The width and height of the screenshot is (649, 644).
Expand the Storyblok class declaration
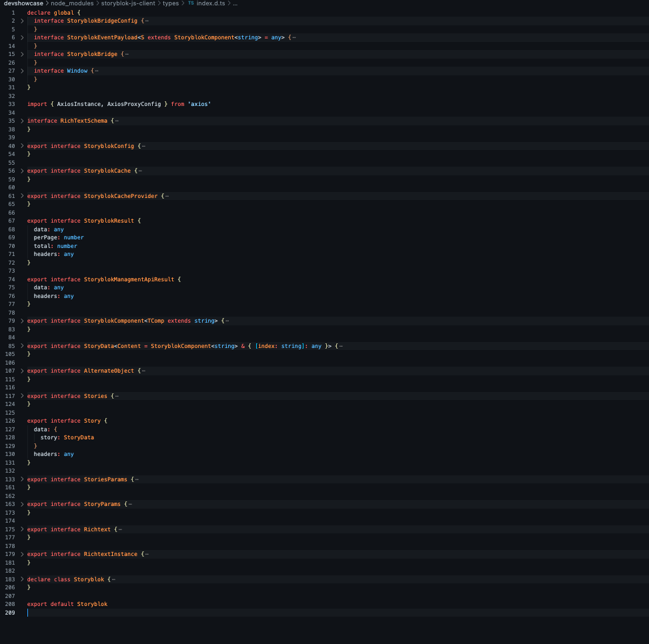21,579
